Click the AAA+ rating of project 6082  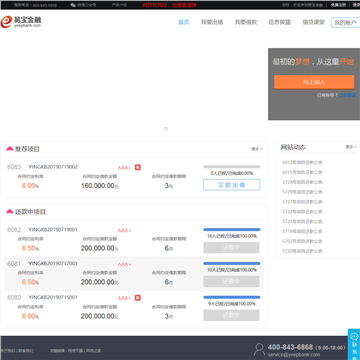(124, 230)
